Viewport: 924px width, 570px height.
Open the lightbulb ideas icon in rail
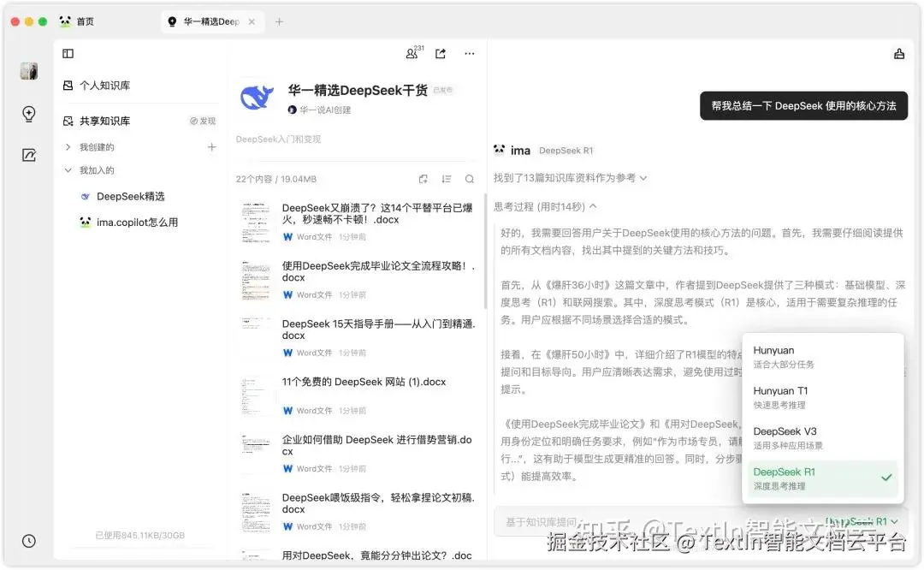[29, 114]
